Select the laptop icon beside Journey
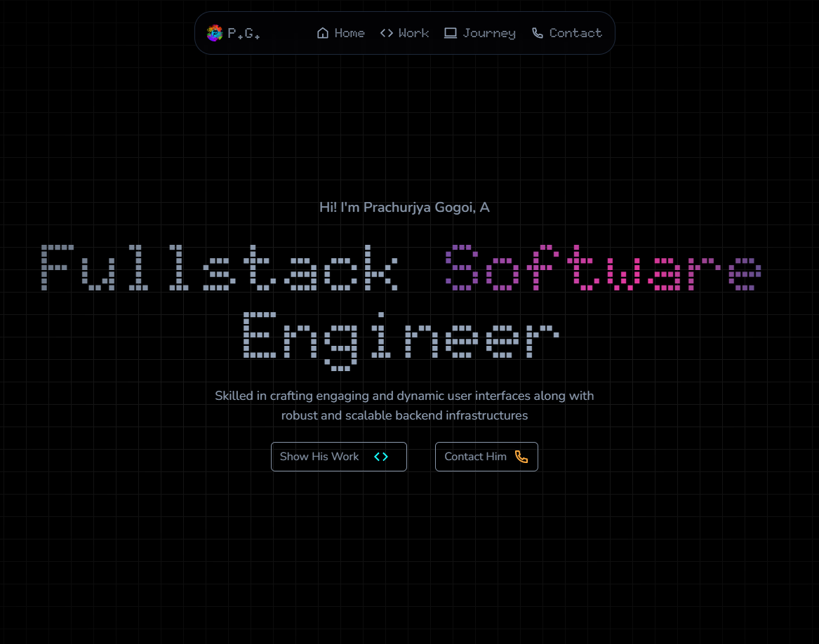Image resolution: width=819 pixels, height=644 pixels. tap(450, 32)
